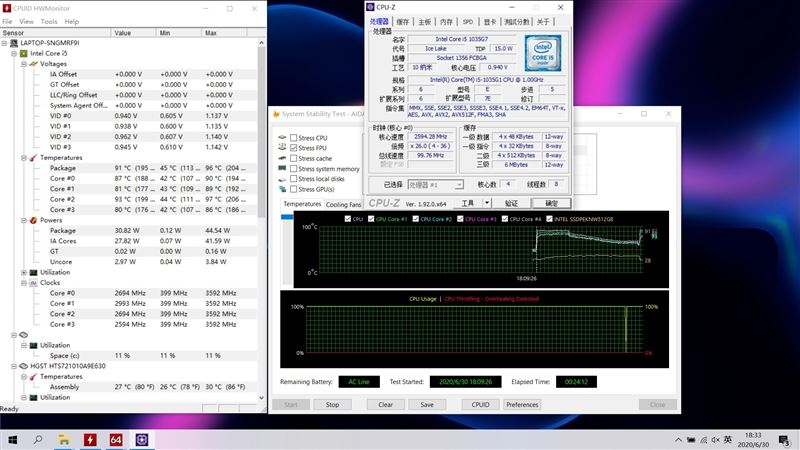Open File Explorer from the taskbar
This screenshot has width=800, height=450.
(x=64, y=439)
